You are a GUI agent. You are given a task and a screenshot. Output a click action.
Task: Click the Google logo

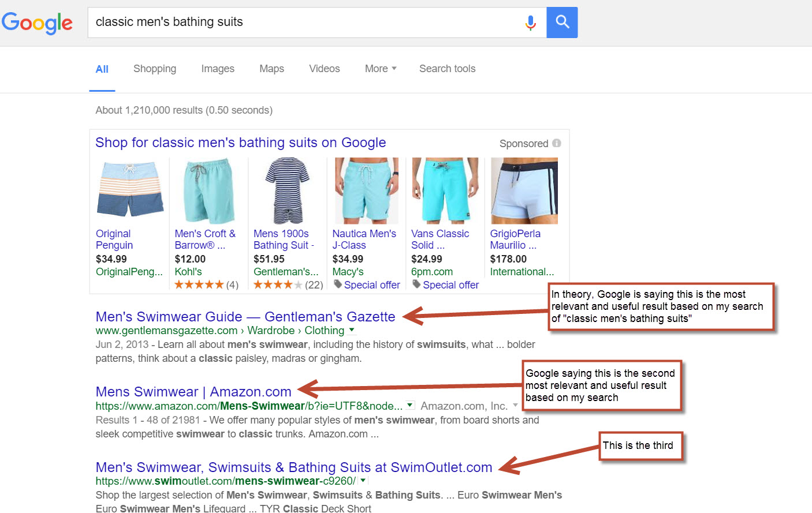click(x=37, y=23)
